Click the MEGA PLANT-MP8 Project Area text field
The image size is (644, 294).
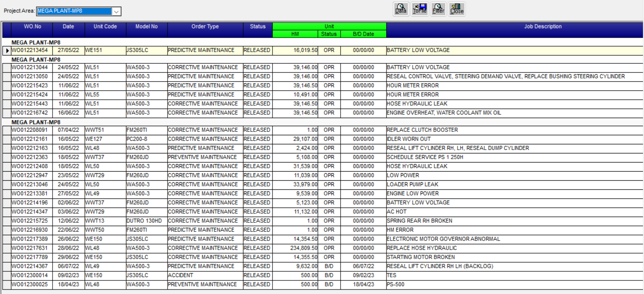pyautogui.click(x=74, y=11)
